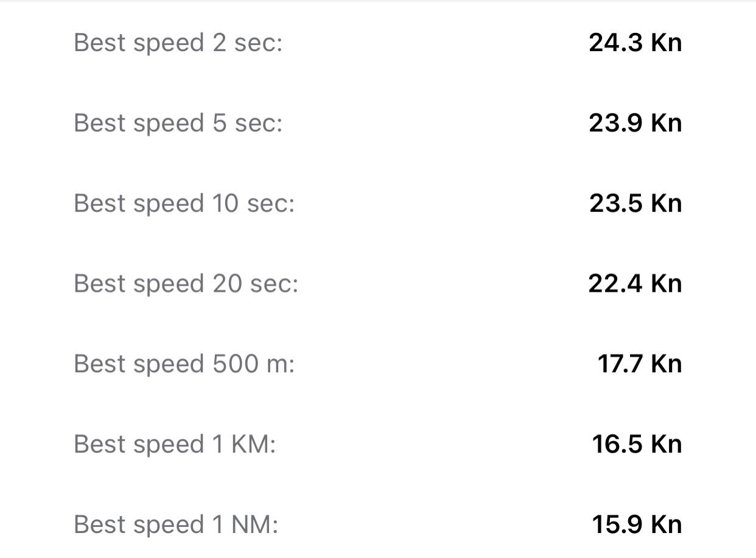Viewport: 756px width, 558px height.
Task: Click the Kn unit in the 1 KM row
Action: tap(666, 445)
